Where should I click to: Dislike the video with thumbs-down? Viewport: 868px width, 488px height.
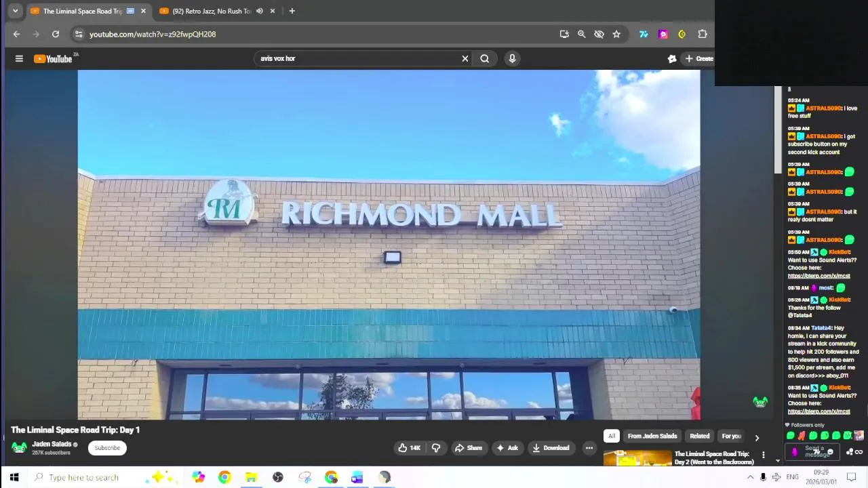(x=436, y=448)
